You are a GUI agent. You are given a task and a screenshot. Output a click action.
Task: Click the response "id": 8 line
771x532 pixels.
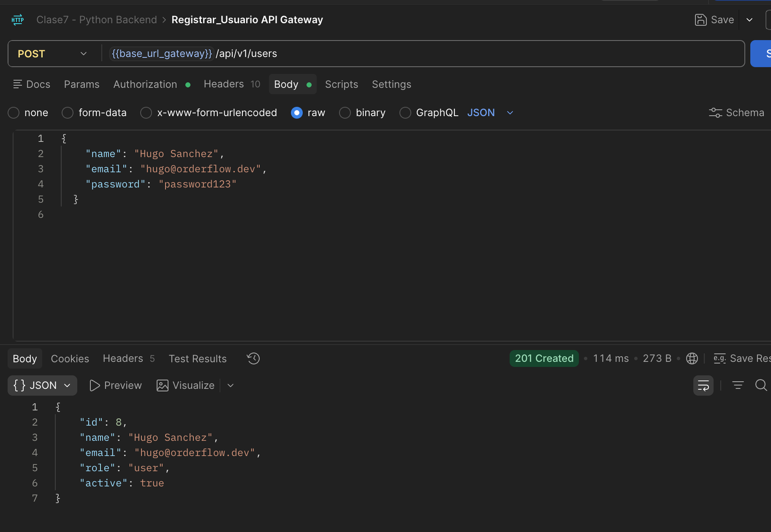pos(103,422)
